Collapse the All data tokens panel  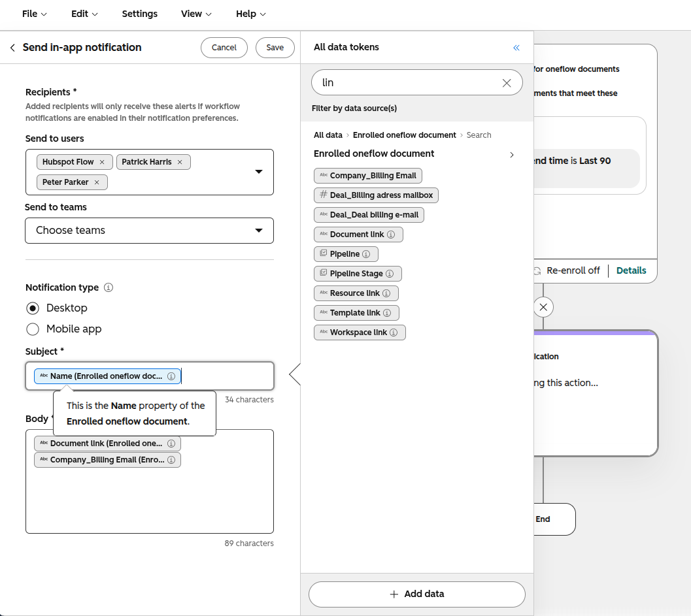516,48
